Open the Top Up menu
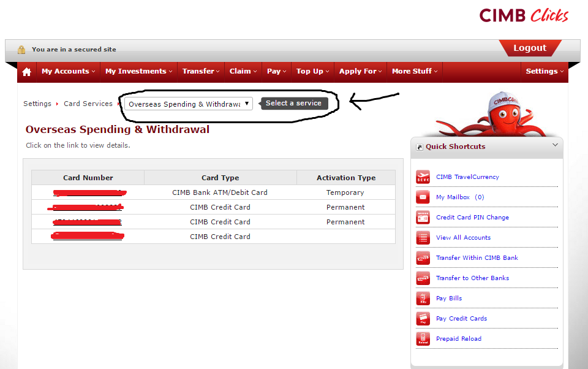 (x=312, y=71)
